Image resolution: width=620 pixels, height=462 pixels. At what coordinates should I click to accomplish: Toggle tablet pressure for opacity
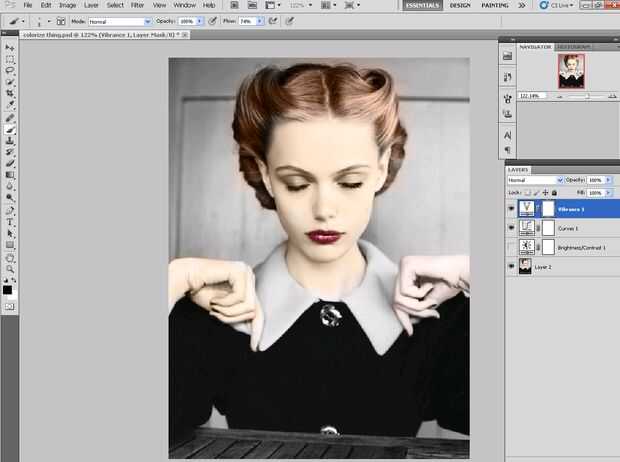pyautogui.click(x=213, y=21)
